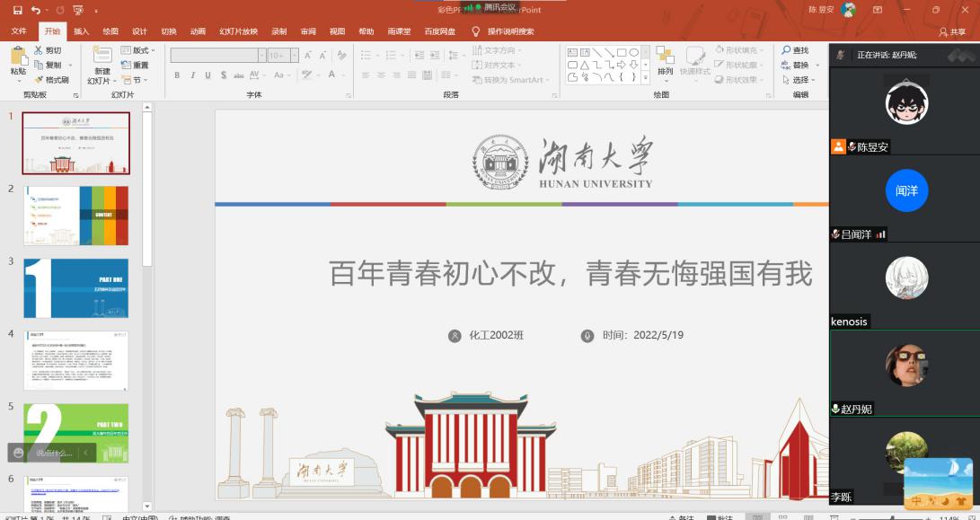This screenshot has height=520, width=980.
Task: Click the Reset (重置) slide button
Action: pyautogui.click(x=136, y=65)
